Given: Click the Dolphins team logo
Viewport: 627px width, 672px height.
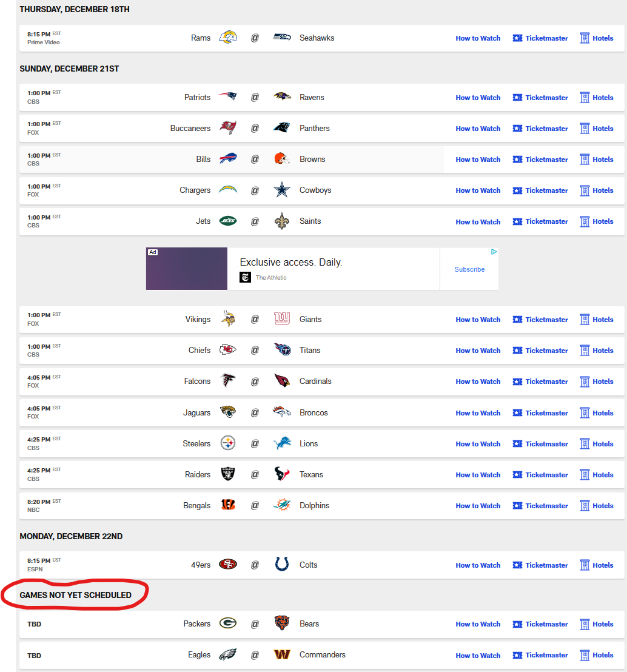Looking at the screenshot, I should 282,505.
